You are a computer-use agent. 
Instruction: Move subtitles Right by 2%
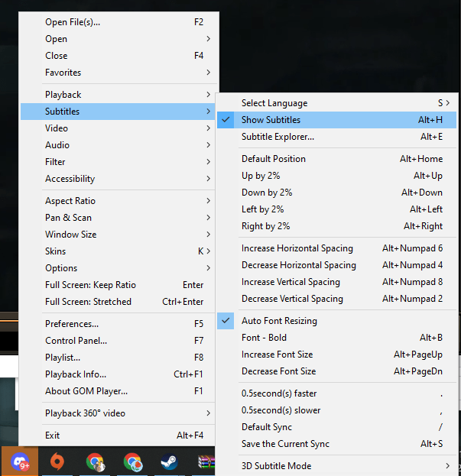pyautogui.click(x=336, y=226)
